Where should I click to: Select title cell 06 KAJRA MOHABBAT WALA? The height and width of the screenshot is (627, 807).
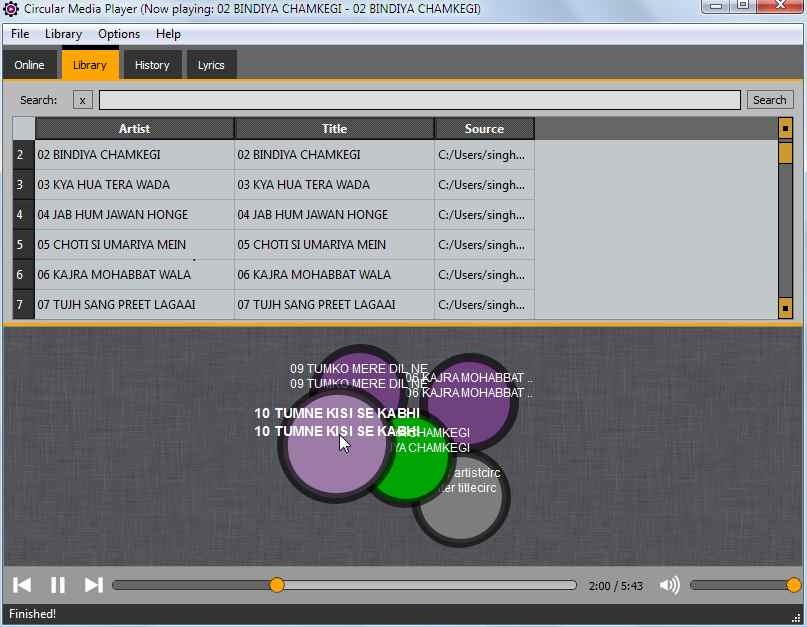[x=334, y=274]
